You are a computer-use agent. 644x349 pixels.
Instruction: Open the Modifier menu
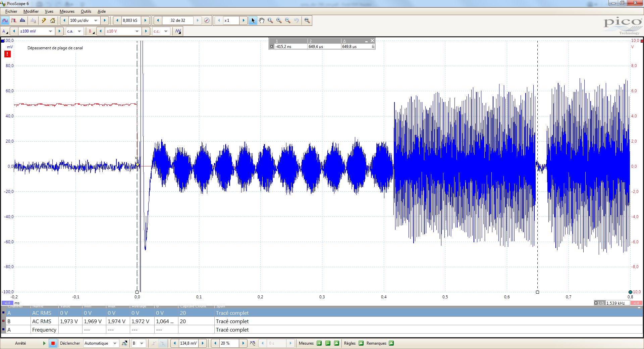pyautogui.click(x=31, y=11)
